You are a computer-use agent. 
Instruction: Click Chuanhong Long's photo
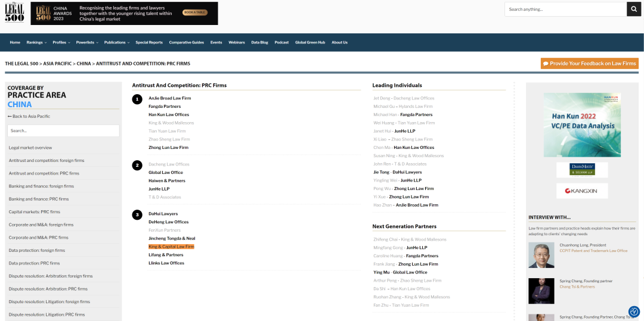(541, 255)
